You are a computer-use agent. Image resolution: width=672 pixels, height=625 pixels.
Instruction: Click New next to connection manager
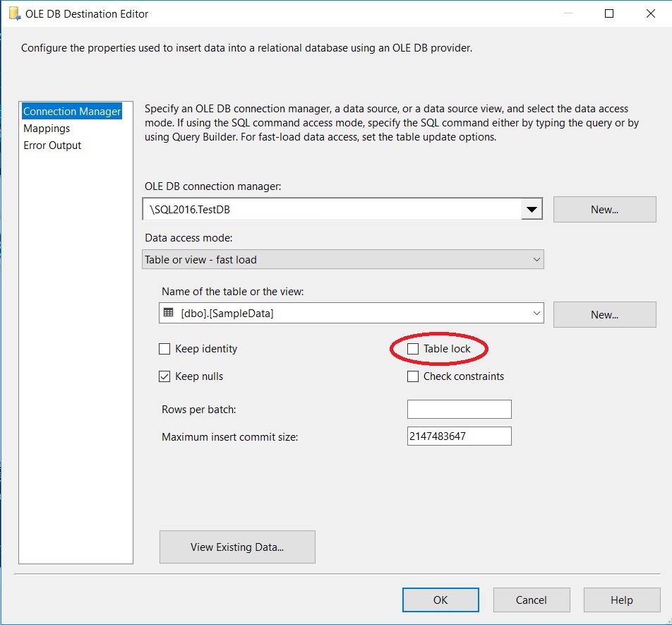(604, 210)
